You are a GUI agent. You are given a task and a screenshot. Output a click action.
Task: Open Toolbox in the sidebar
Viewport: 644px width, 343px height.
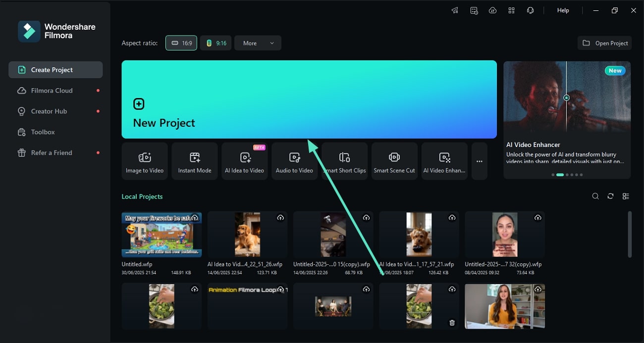55,132
